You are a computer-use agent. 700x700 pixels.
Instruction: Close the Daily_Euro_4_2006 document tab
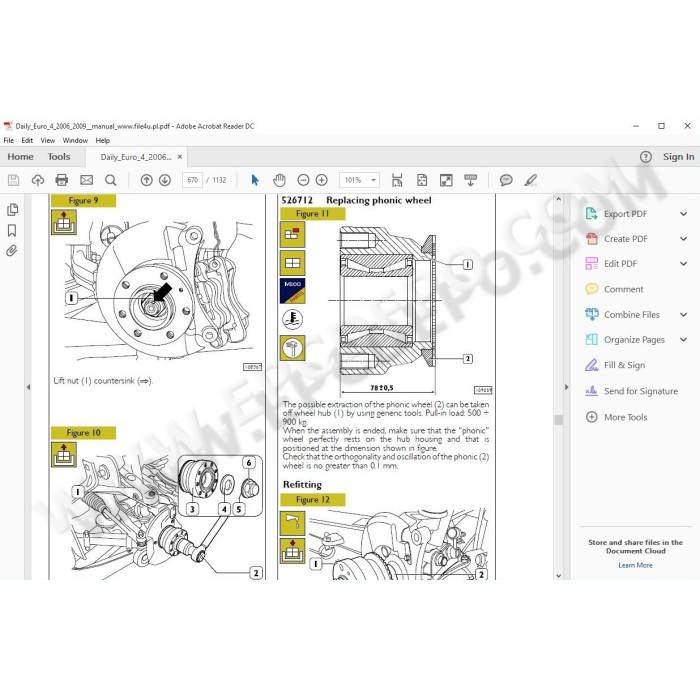(x=179, y=157)
